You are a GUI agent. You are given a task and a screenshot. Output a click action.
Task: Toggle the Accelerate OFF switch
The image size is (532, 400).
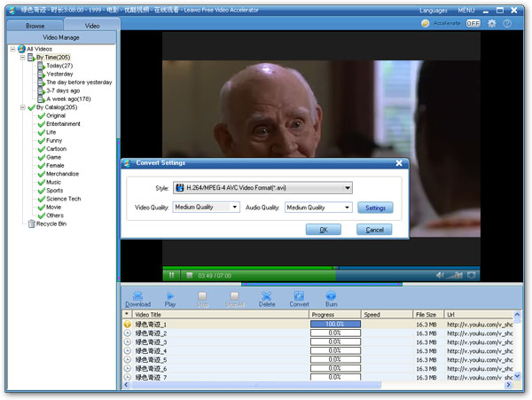(x=473, y=23)
